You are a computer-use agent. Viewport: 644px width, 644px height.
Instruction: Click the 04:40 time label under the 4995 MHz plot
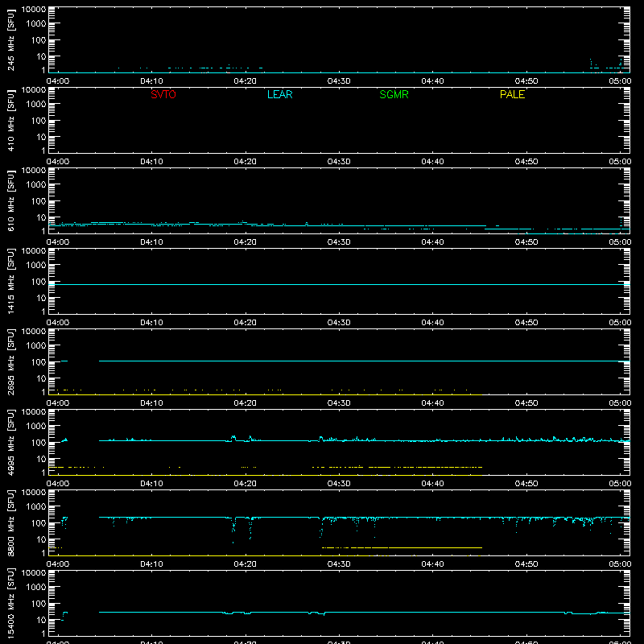[x=432, y=484]
